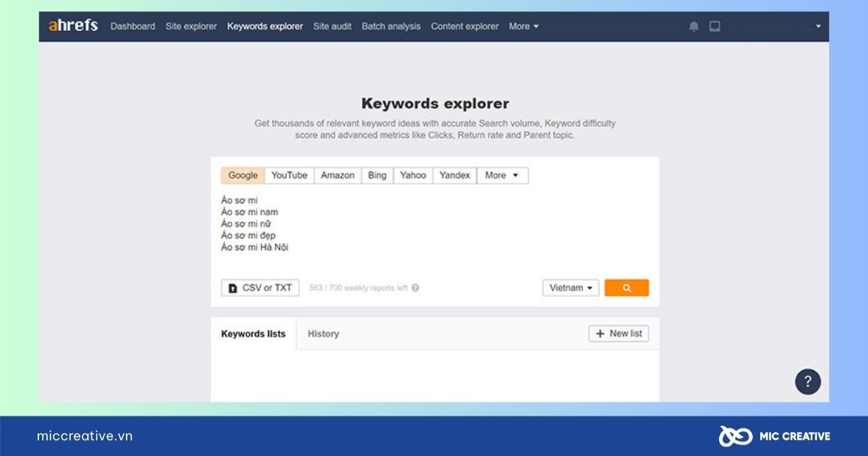The width and height of the screenshot is (868, 456).
Task: Click the help icon next to weekly reports left
Action: [415, 288]
